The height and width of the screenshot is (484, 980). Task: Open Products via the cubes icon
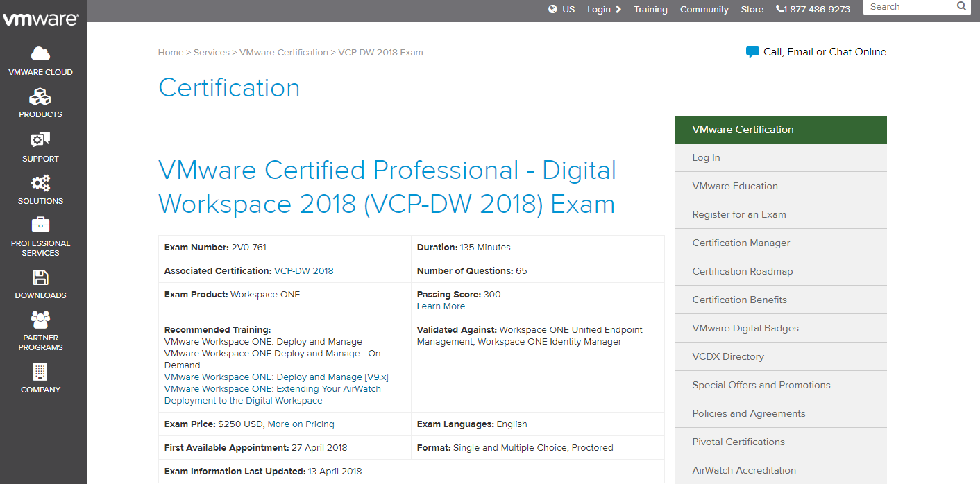(40, 96)
